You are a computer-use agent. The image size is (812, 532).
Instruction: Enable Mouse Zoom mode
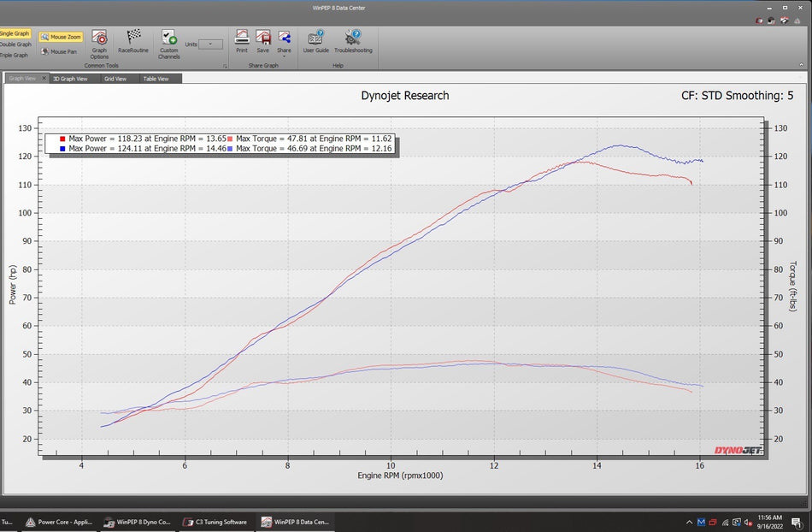coord(61,38)
